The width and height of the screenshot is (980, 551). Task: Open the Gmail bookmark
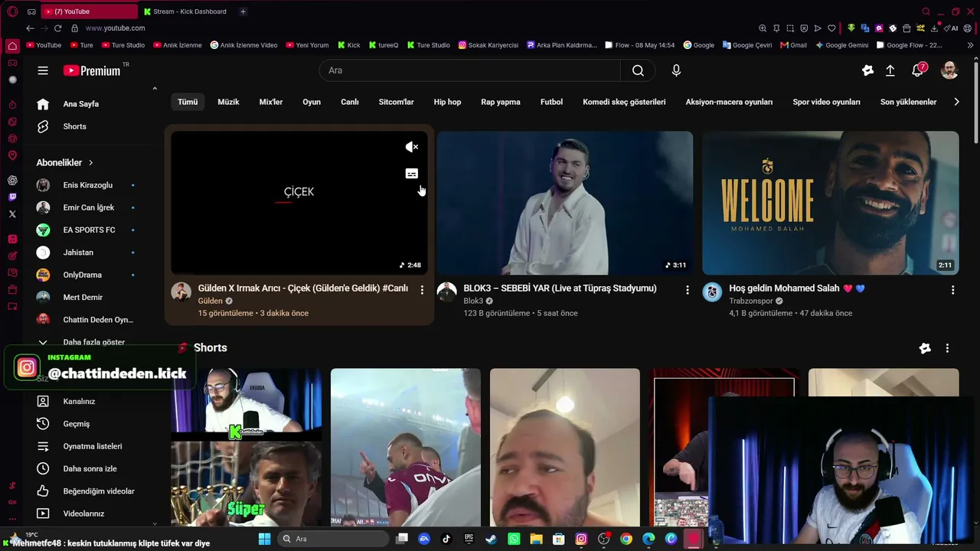[x=794, y=45]
